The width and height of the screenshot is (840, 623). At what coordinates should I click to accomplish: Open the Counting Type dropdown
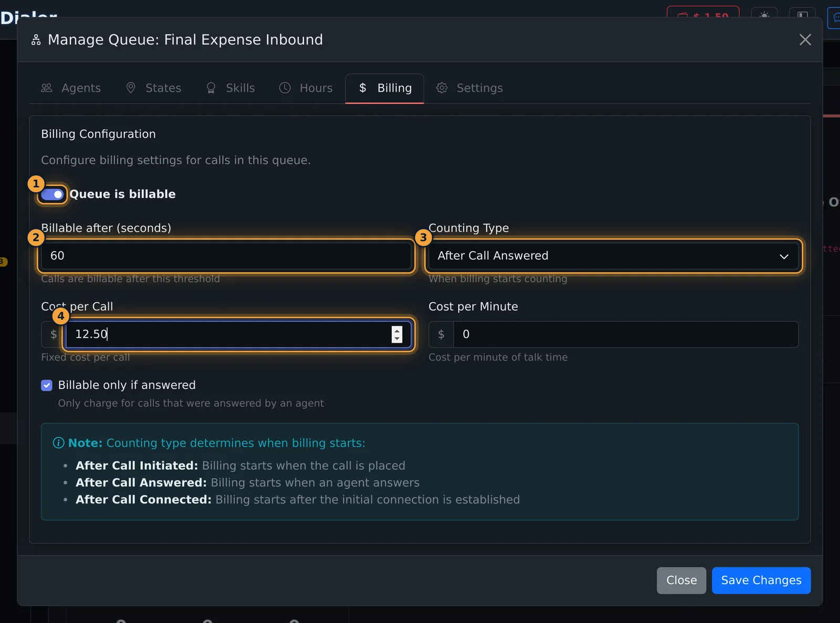[x=613, y=256]
